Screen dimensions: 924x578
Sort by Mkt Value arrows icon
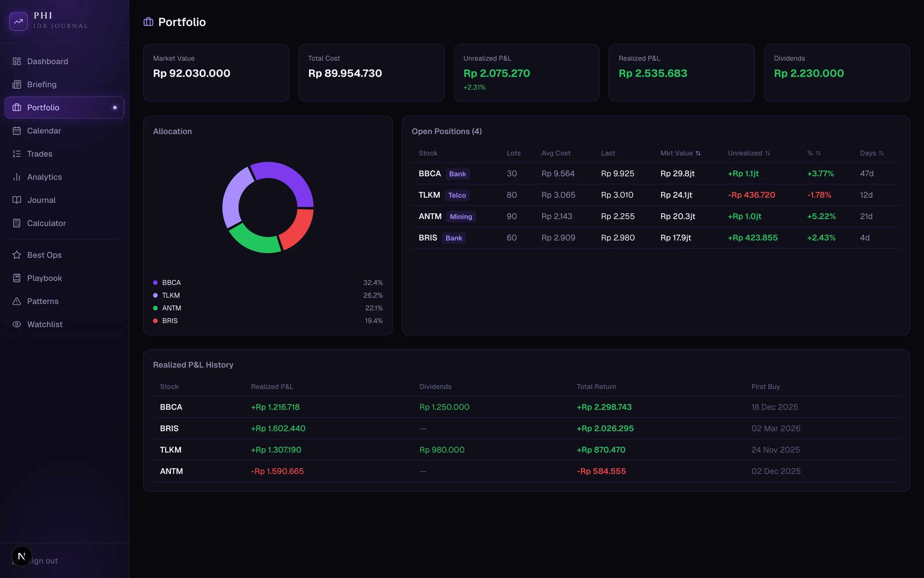pyautogui.click(x=698, y=153)
